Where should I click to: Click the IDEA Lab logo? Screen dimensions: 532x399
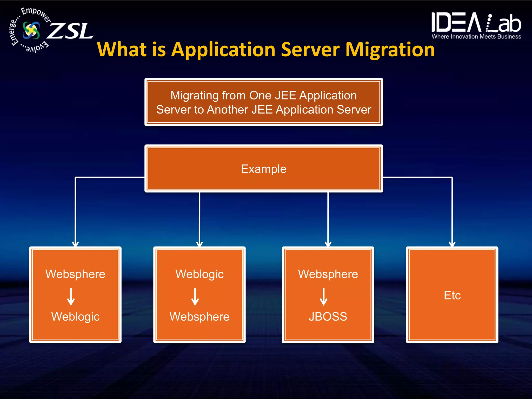click(476, 23)
